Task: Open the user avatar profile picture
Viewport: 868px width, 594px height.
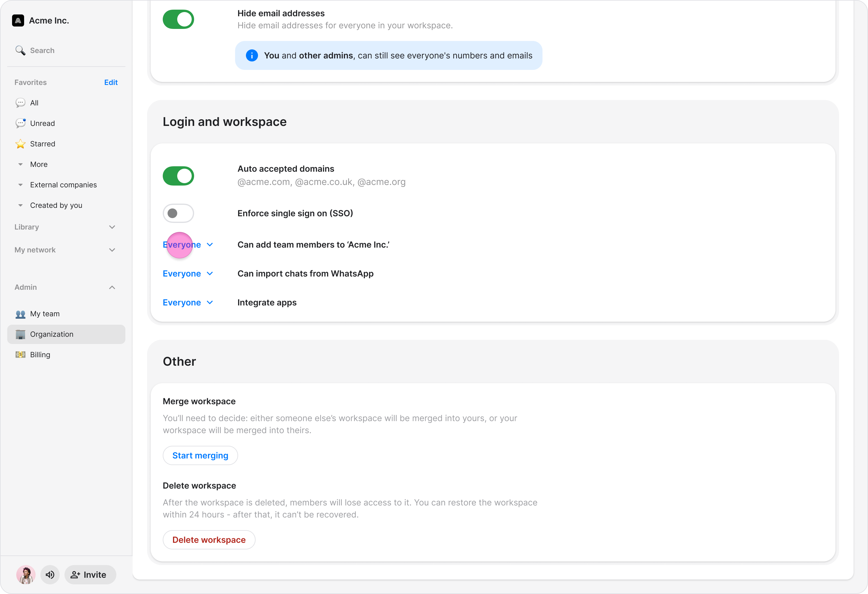Action: tap(26, 575)
